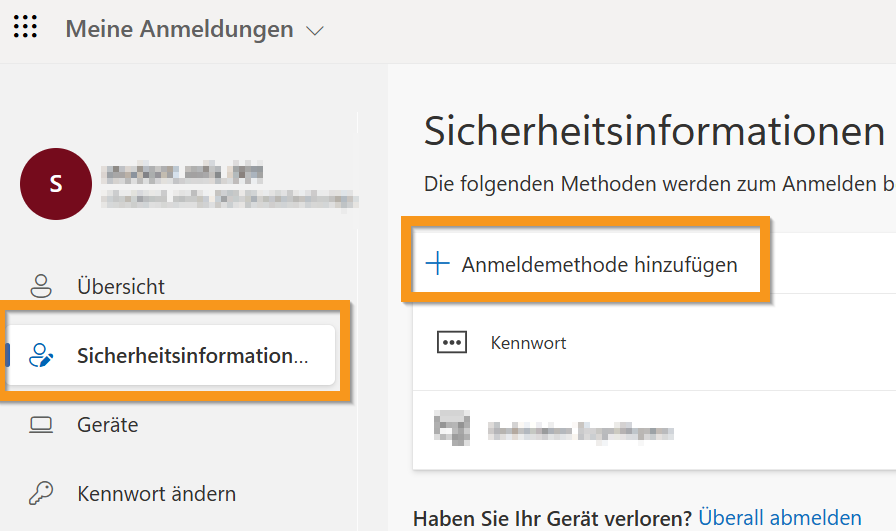Screen dimensions: 896x531
Task: Click the Übersicht person icon
Action: click(41, 286)
